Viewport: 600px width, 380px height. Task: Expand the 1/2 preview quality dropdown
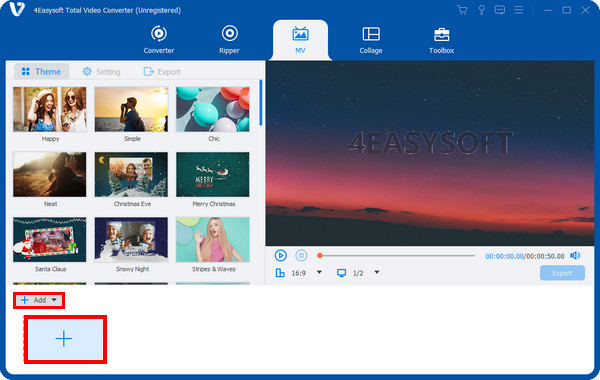(x=377, y=272)
